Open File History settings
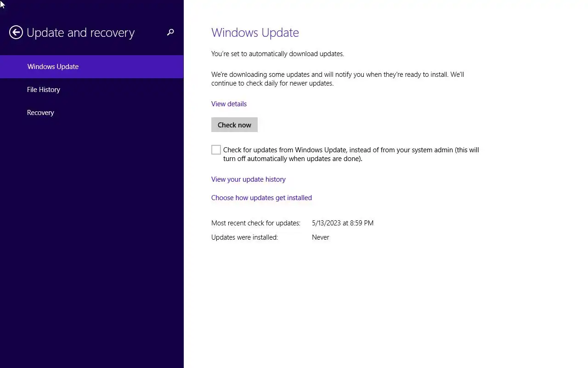The height and width of the screenshot is (368, 588). pyautogui.click(x=92, y=90)
